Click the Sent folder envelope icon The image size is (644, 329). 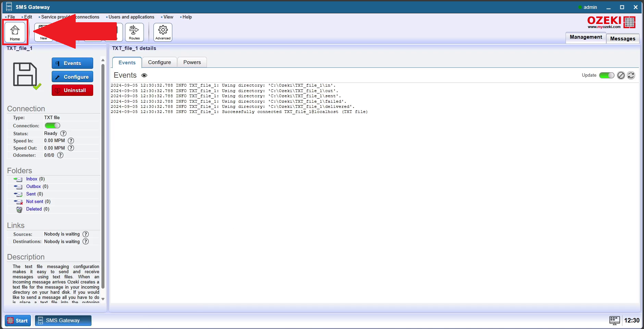point(18,194)
